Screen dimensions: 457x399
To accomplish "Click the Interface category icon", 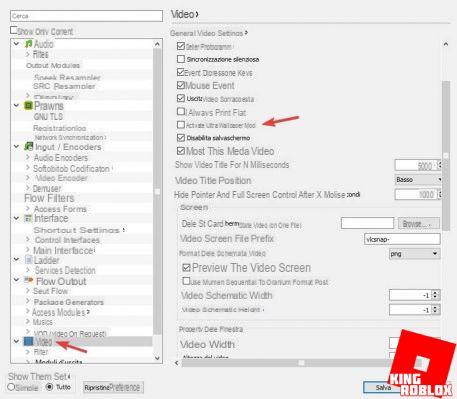I will point(28,218).
